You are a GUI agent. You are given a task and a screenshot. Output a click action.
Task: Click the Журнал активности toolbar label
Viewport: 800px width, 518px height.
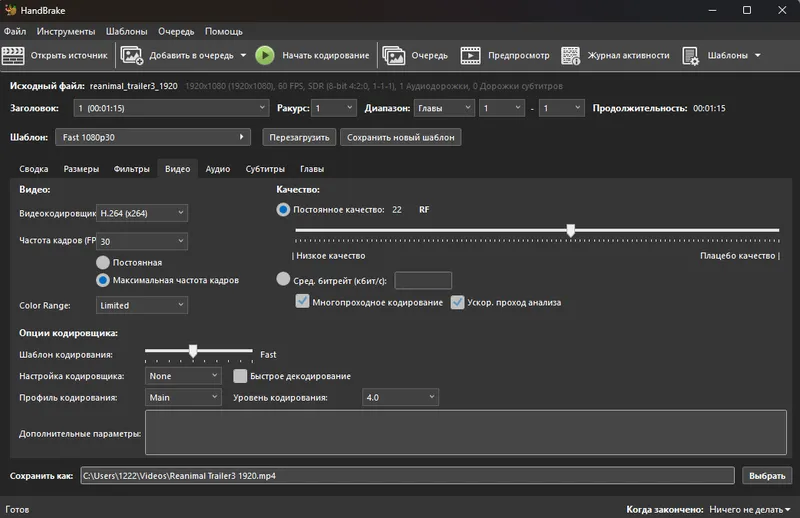(x=628, y=55)
